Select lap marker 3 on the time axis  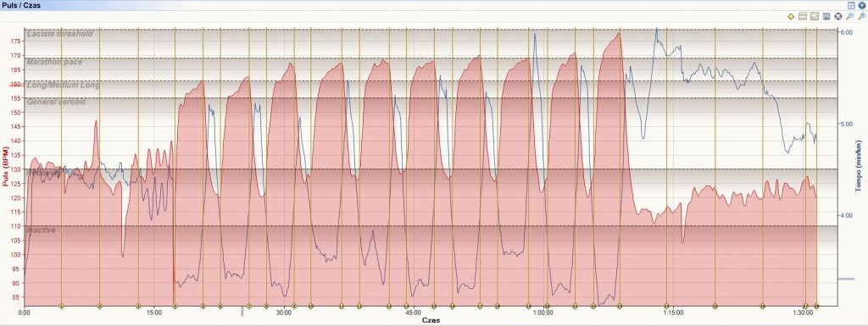[x=138, y=306]
